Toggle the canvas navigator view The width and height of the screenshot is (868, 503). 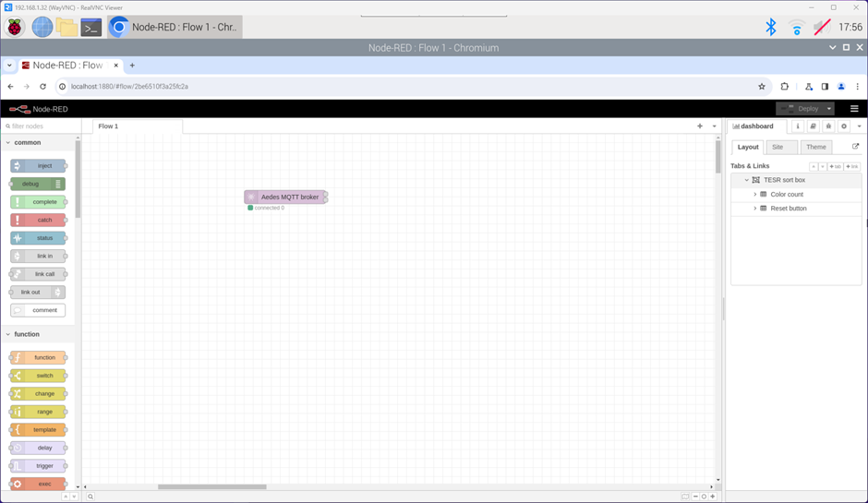pyautogui.click(x=685, y=497)
